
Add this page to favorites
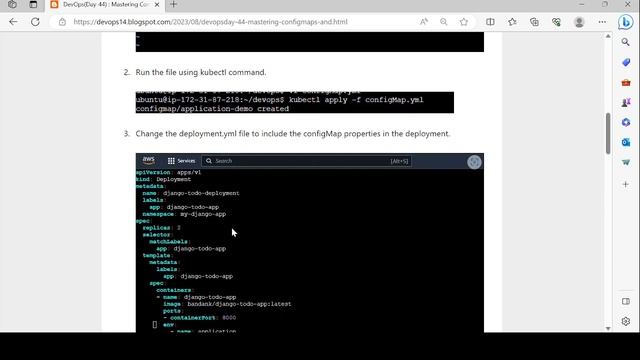coord(464,22)
